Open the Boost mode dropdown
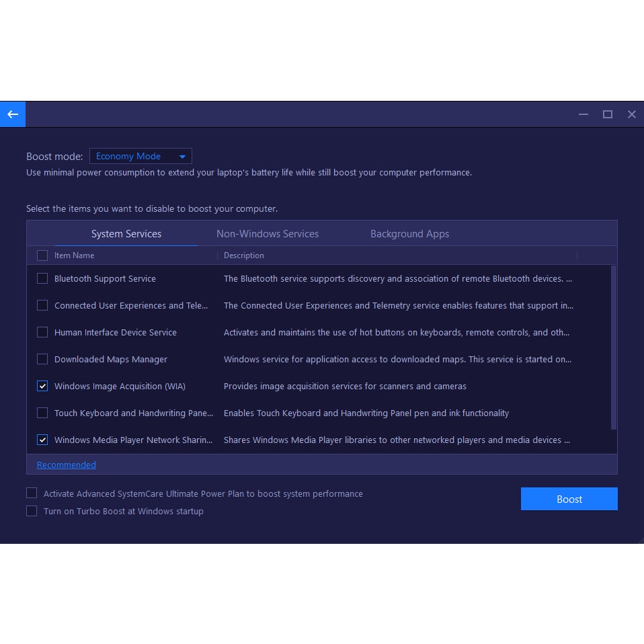Viewport: 644px width, 644px height. pyautogui.click(x=140, y=157)
